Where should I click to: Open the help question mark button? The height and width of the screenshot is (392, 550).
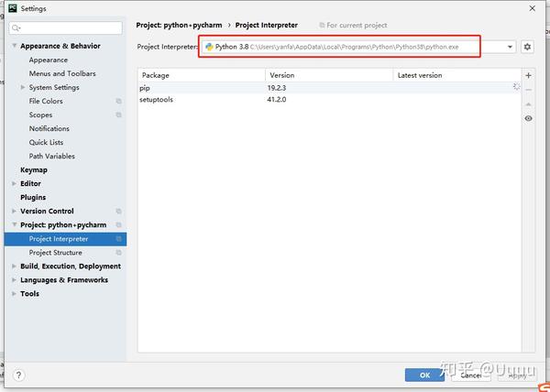click(18, 375)
